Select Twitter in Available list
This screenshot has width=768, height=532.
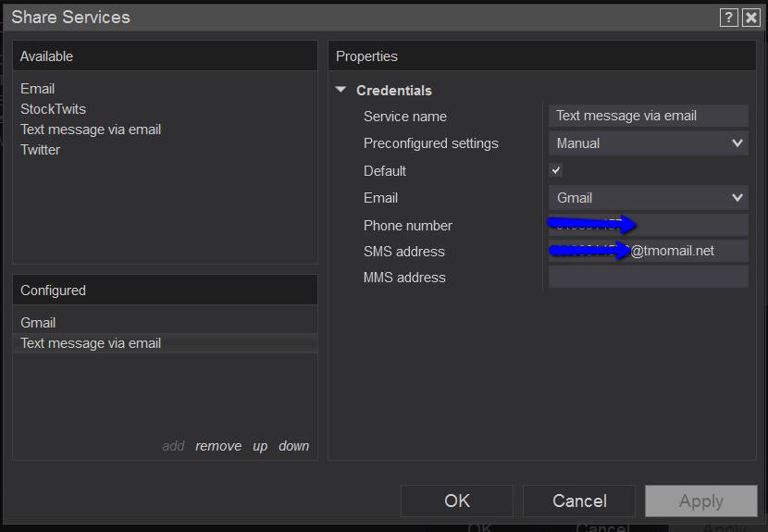pyautogui.click(x=41, y=150)
